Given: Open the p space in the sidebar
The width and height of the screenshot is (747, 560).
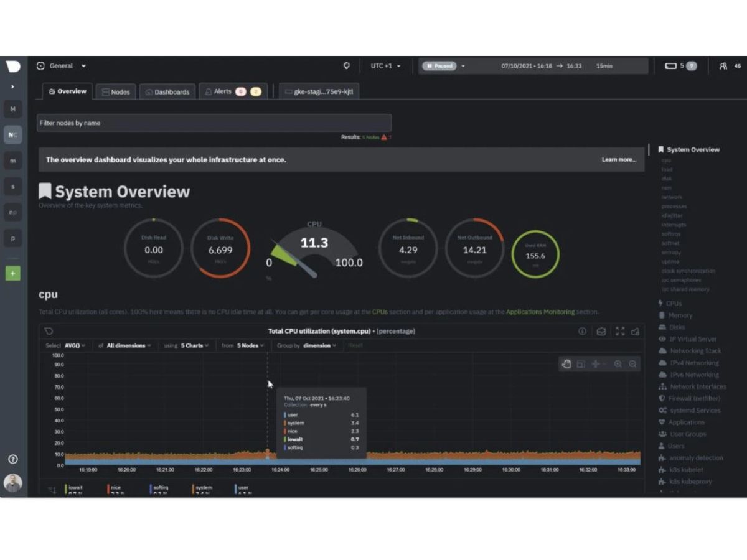Looking at the screenshot, I should [13, 238].
